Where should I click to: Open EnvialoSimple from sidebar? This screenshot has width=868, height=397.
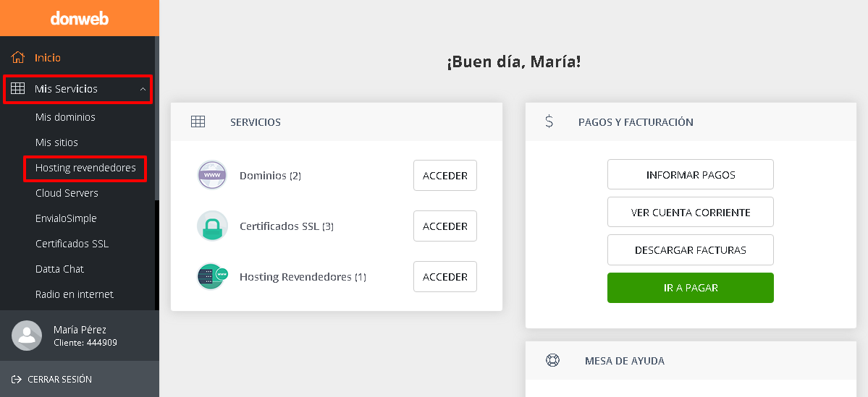pyautogui.click(x=66, y=218)
